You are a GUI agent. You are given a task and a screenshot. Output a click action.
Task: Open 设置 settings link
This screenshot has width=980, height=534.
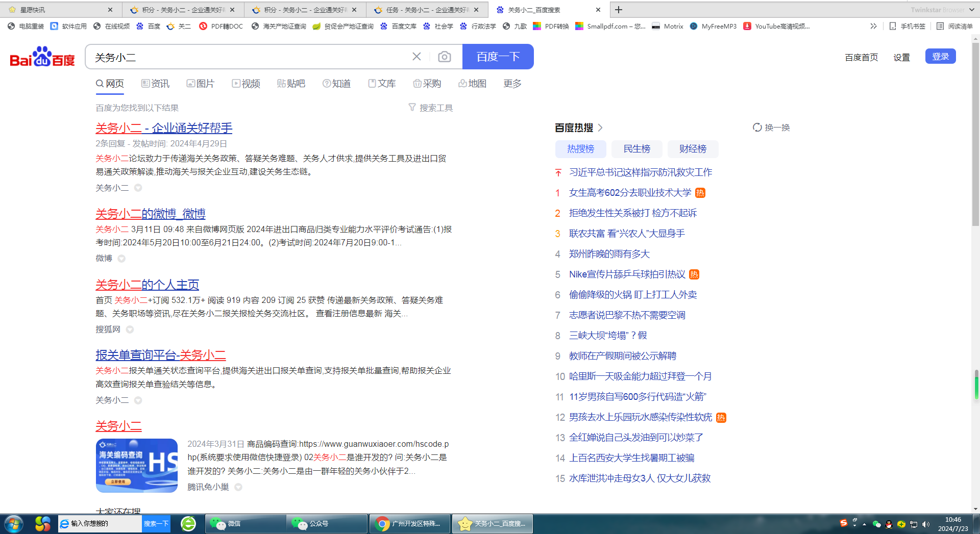click(x=901, y=57)
